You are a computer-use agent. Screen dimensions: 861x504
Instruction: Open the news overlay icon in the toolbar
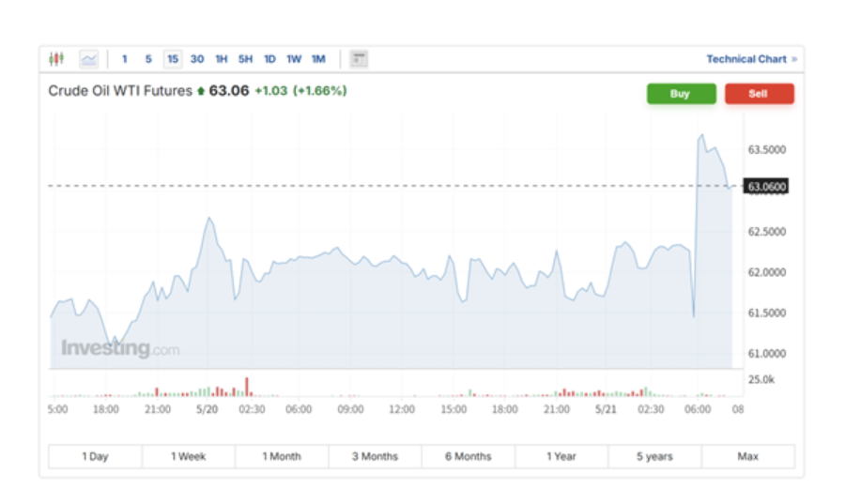point(359,59)
